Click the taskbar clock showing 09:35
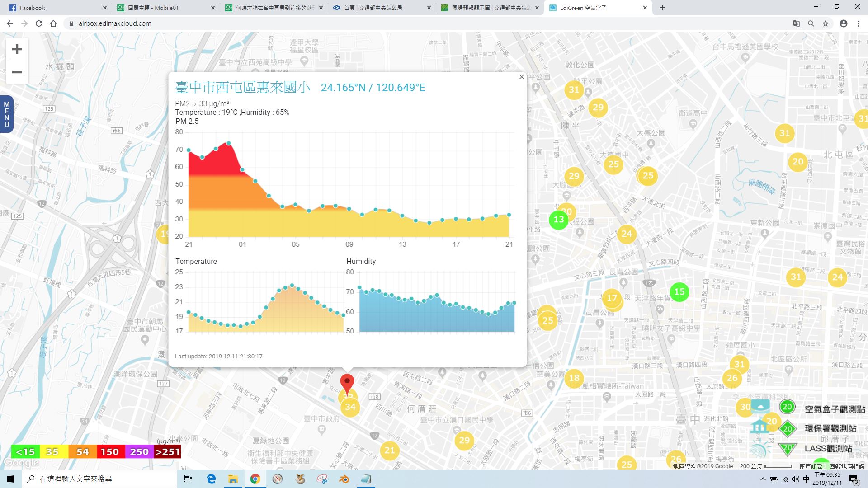The image size is (868, 488). click(x=827, y=479)
